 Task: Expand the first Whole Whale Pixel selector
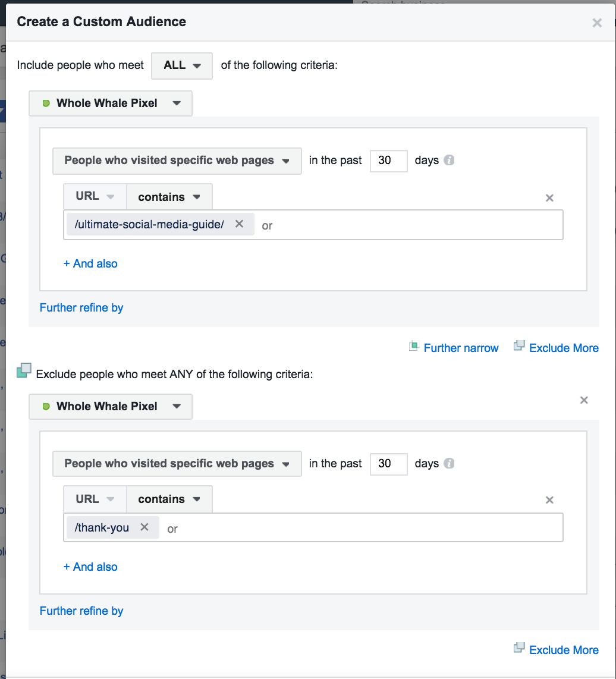point(176,103)
